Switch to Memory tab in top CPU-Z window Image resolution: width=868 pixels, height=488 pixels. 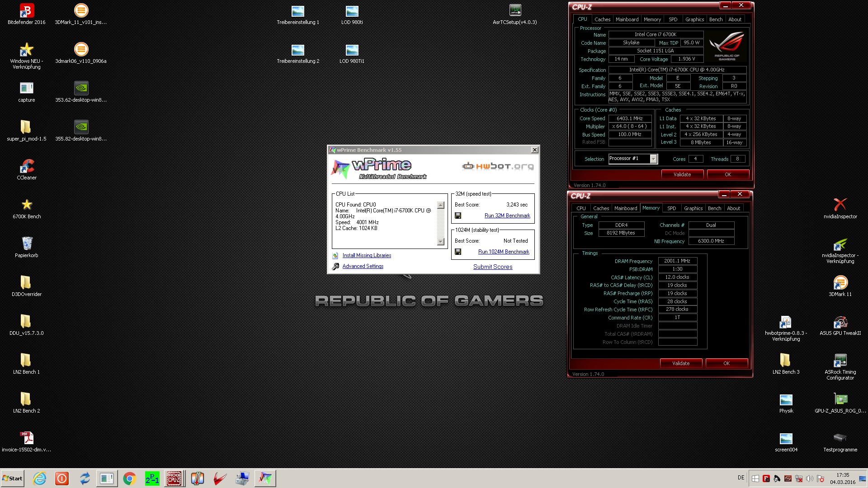tap(652, 19)
